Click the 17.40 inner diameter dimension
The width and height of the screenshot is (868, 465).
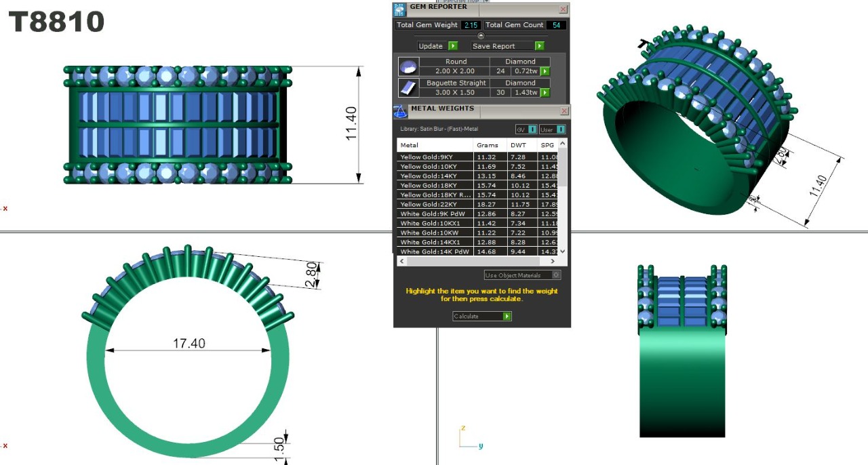[189, 344]
